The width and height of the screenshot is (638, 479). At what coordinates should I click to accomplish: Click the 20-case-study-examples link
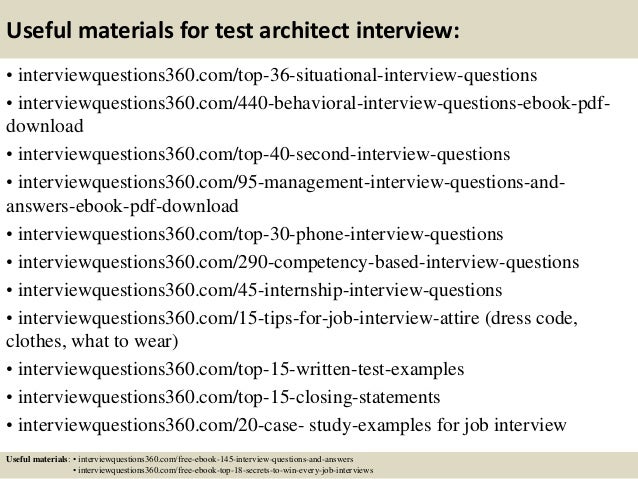tap(292, 425)
